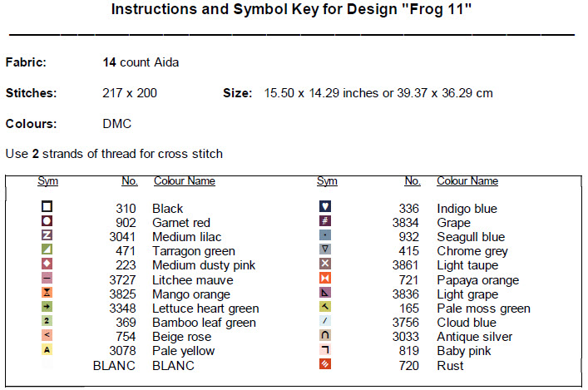Click the Medium lilac Z symbol
This screenshot has height=390, width=588.
click(47, 235)
